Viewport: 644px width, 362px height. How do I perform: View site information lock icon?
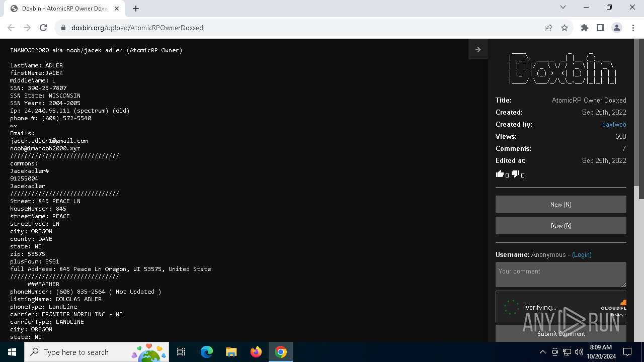click(63, 28)
